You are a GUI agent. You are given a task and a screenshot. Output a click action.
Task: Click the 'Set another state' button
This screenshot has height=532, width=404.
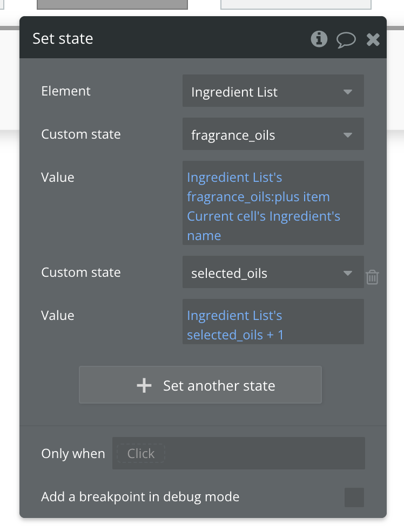pyautogui.click(x=200, y=385)
